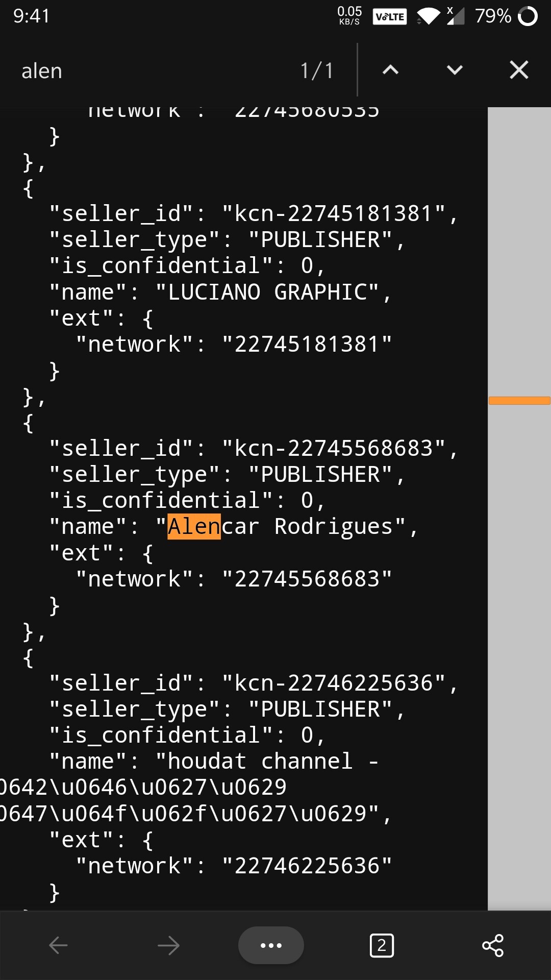Close the find-in-page bar
551x980 pixels.
[x=519, y=70]
